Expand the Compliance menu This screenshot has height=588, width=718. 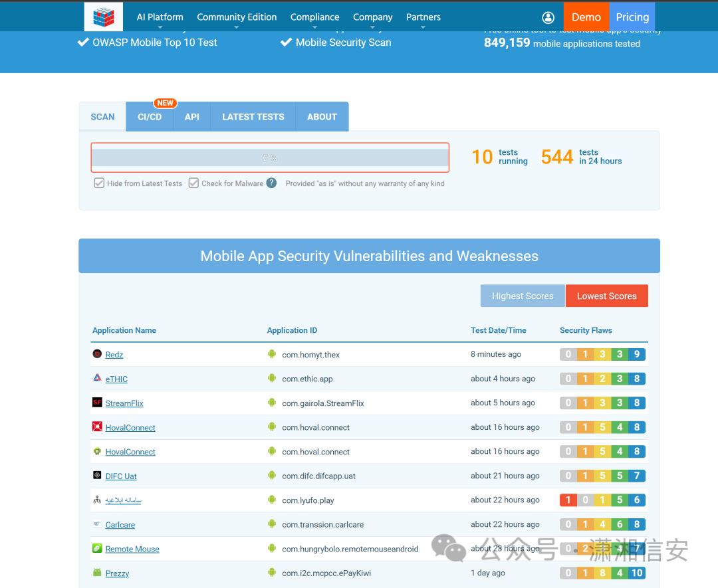(314, 17)
